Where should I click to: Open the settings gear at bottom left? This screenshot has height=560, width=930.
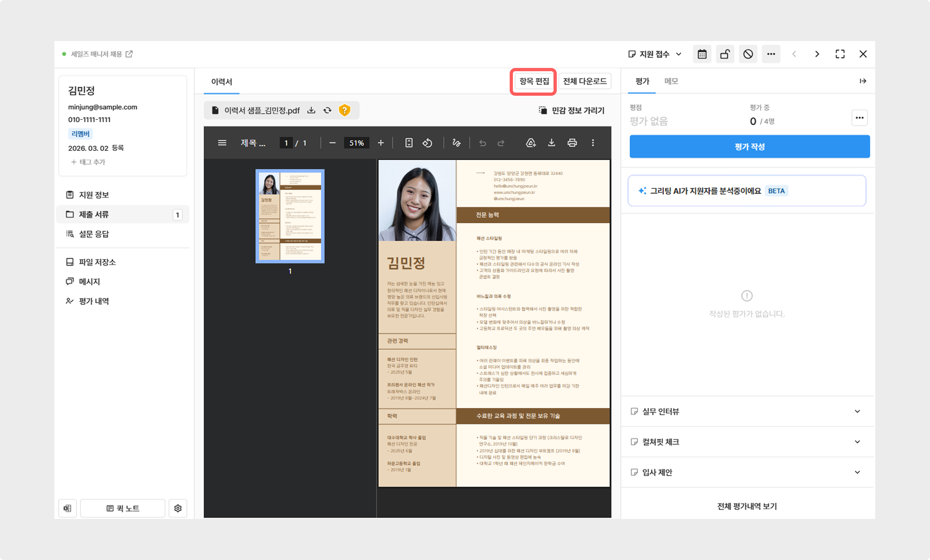click(x=178, y=508)
